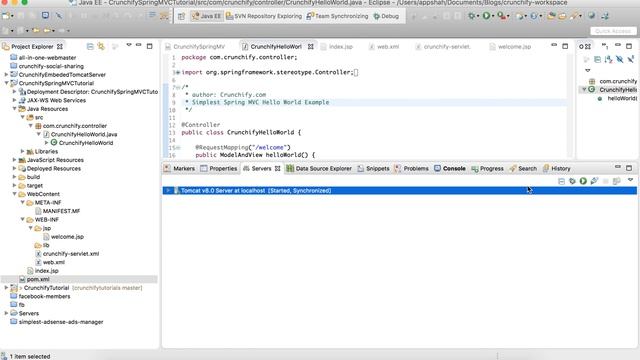
Task: Select welcome.jsp in Project Explorer
Action: 67,237
